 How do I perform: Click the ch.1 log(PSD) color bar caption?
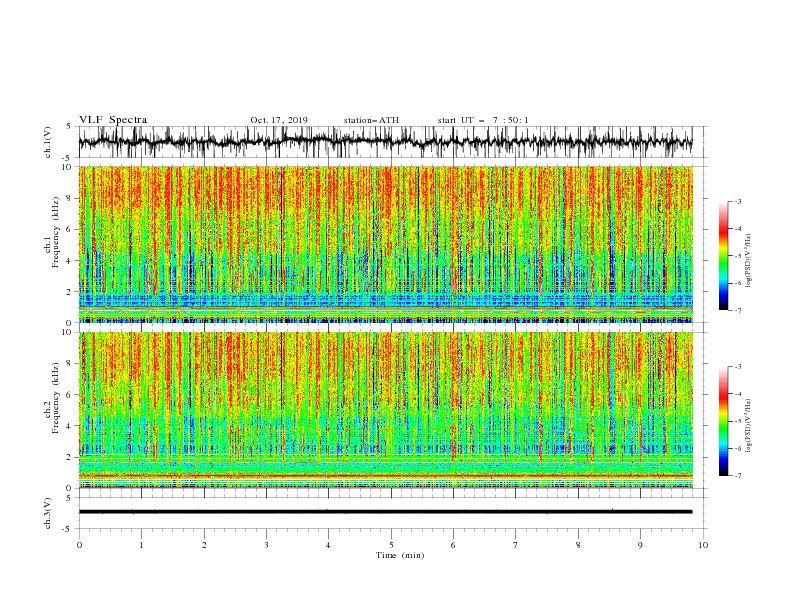748,261
